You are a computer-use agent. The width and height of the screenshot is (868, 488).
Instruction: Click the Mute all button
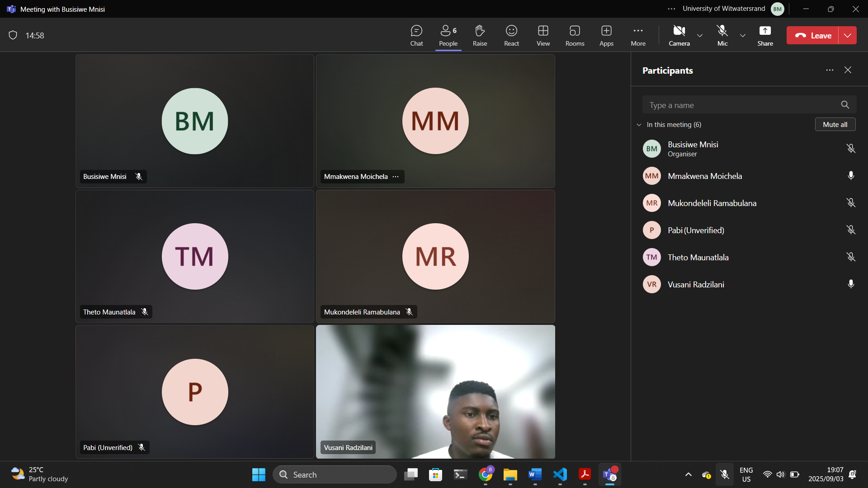click(835, 125)
